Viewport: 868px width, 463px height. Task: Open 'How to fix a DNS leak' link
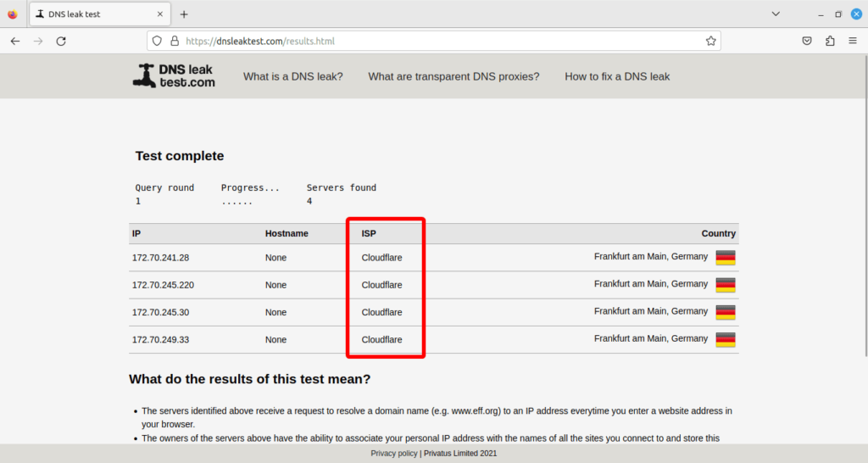tap(617, 76)
